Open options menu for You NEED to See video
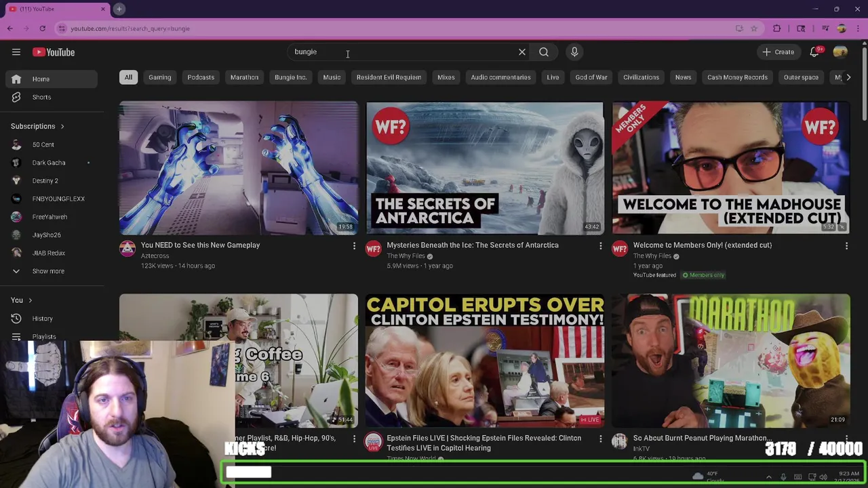The width and height of the screenshot is (868, 488). coord(354,245)
